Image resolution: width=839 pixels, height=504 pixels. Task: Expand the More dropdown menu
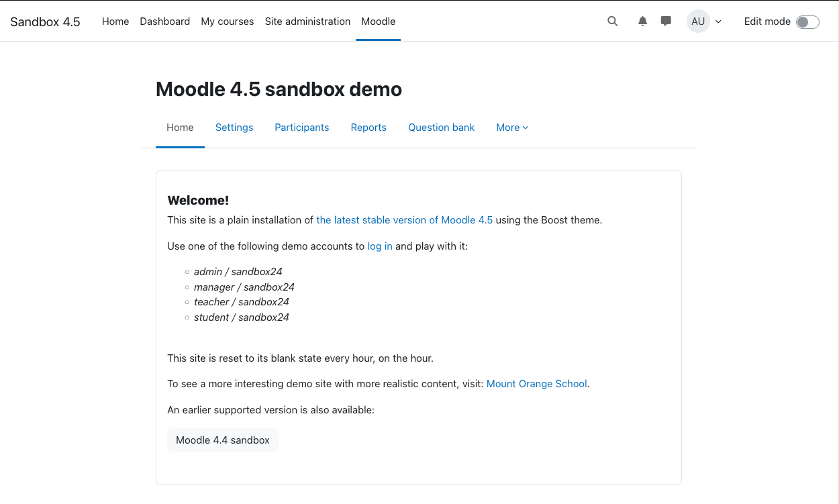512,128
